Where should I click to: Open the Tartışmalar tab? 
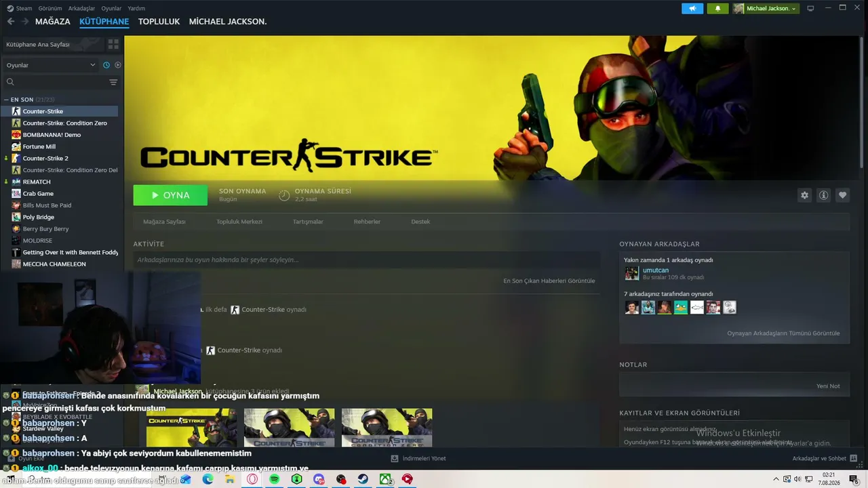pos(308,222)
